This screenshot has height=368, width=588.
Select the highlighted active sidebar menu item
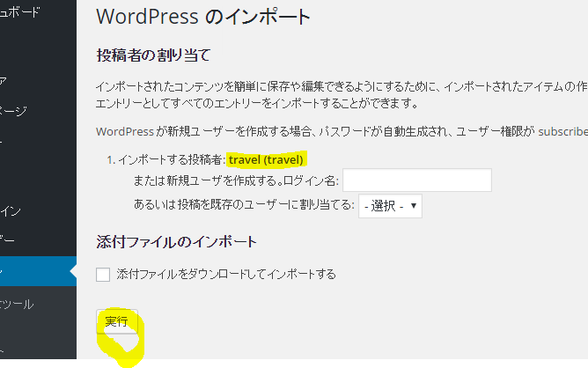38,271
